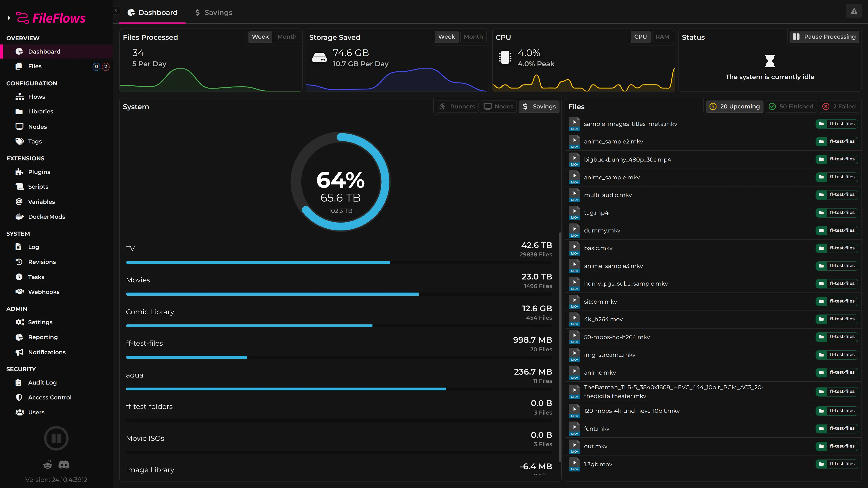Switch to the Savings top tab
This screenshot has height=488, width=868.
pyautogui.click(x=214, y=12)
